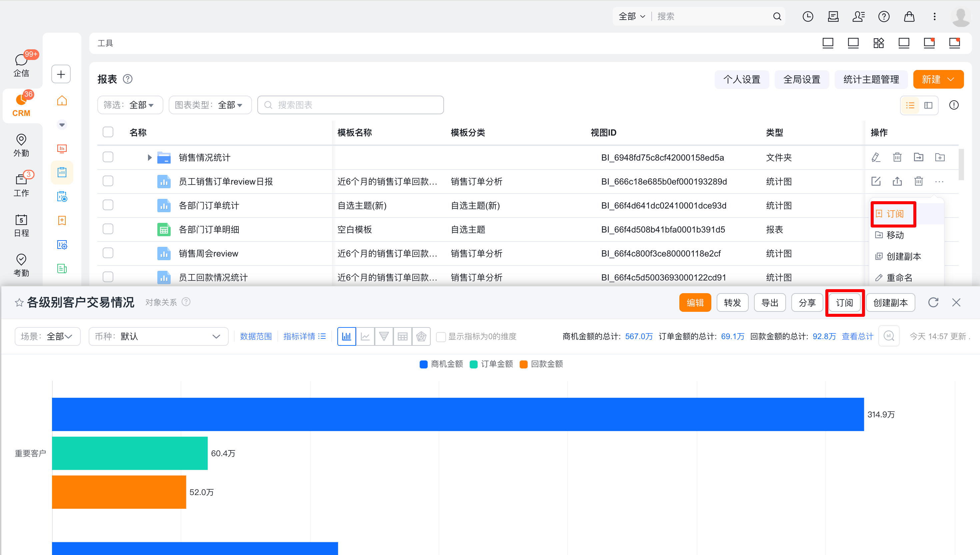Click the orange 编辑 button
The height and width of the screenshot is (555, 980).
click(x=695, y=303)
